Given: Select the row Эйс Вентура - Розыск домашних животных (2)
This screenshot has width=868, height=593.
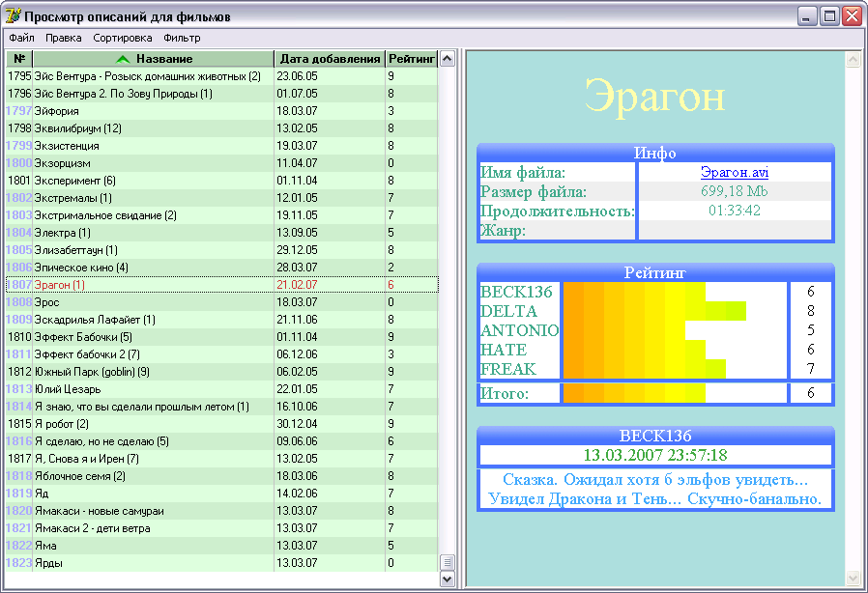Looking at the screenshot, I should (222, 76).
